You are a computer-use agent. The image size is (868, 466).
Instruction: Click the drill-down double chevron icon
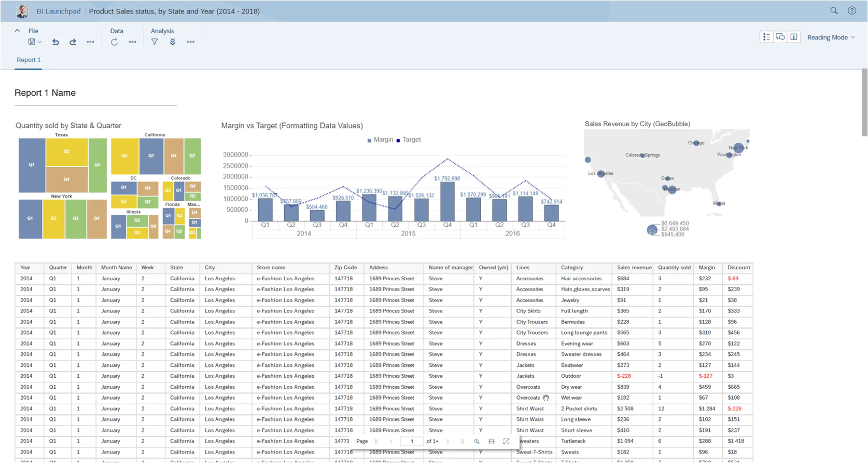(x=172, y=42)
